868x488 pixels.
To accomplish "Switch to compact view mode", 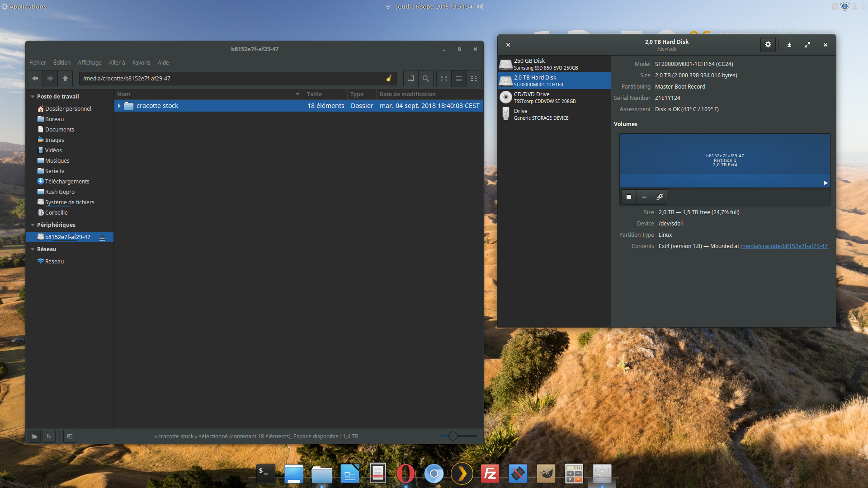I will pos(473,79).
